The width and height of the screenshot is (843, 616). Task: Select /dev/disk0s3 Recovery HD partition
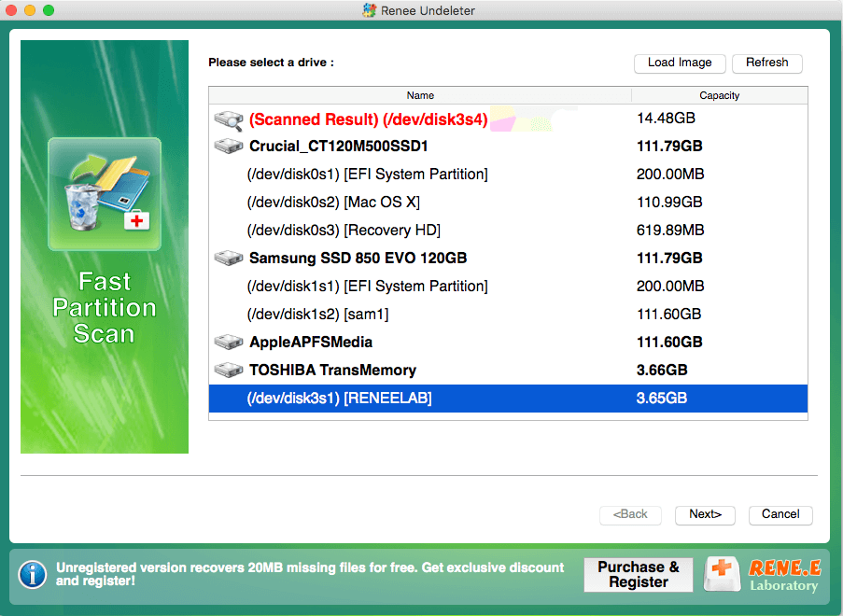pyautogui.click(x=508, y=230)
